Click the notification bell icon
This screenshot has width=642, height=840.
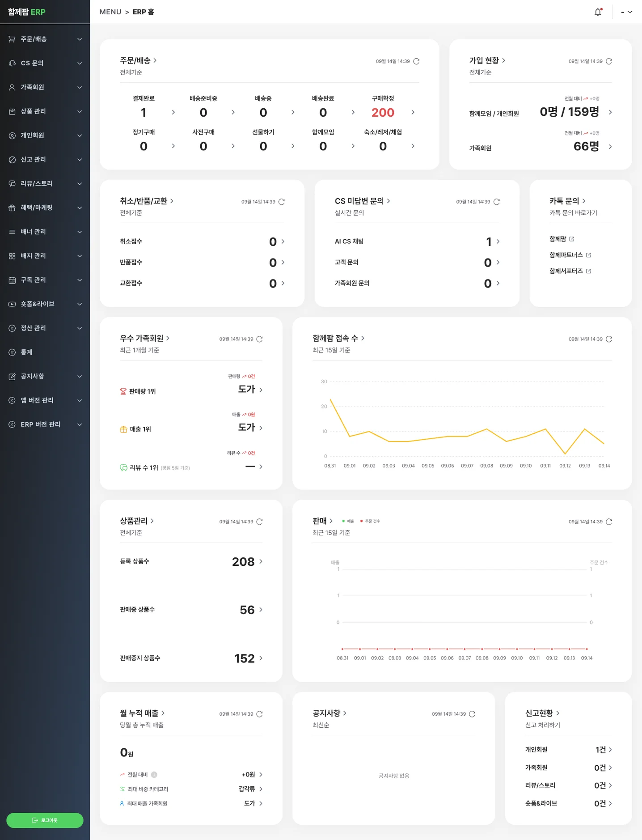598,12
